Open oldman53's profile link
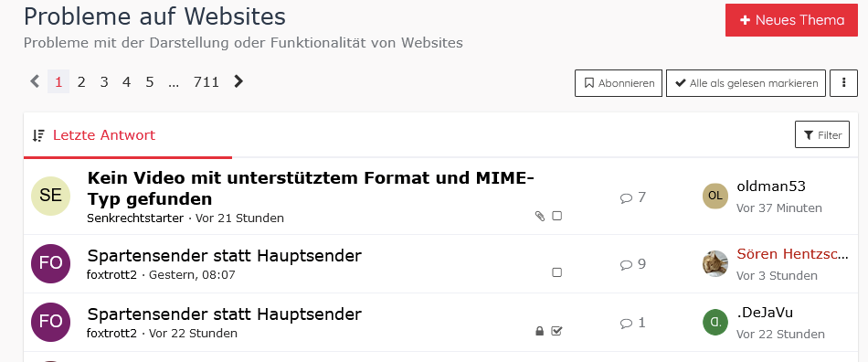The width and height of the screenshot is (868, 362). (771, 186)
